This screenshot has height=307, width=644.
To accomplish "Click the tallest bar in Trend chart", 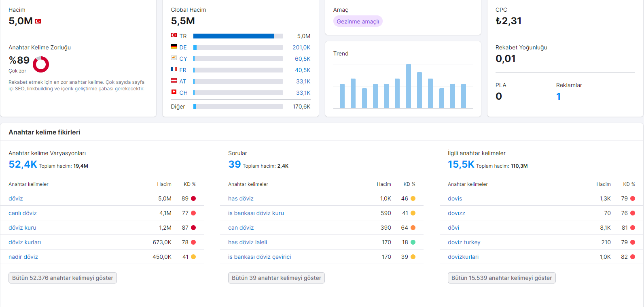I will [409, 86].
